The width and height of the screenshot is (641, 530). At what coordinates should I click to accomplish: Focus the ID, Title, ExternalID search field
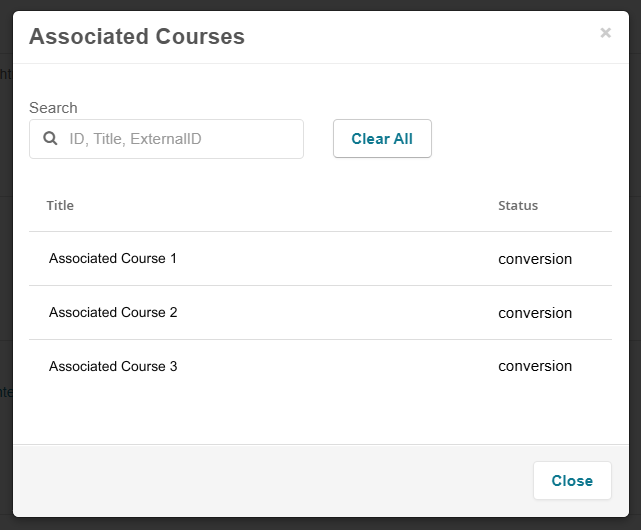pyautogui.click(x=166, y=139)
